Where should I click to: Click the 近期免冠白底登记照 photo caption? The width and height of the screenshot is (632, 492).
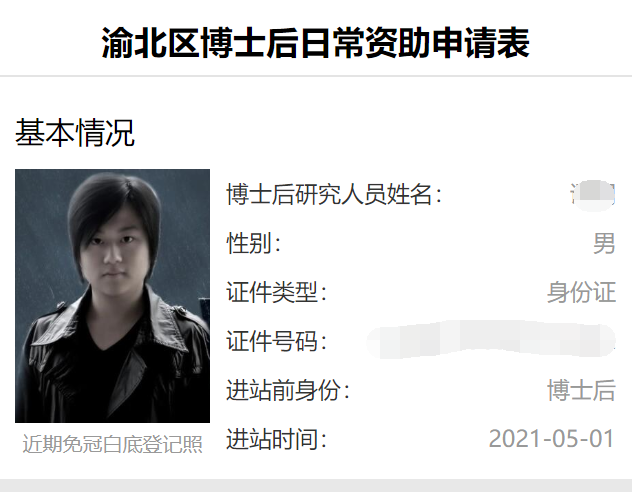(112, 444)
